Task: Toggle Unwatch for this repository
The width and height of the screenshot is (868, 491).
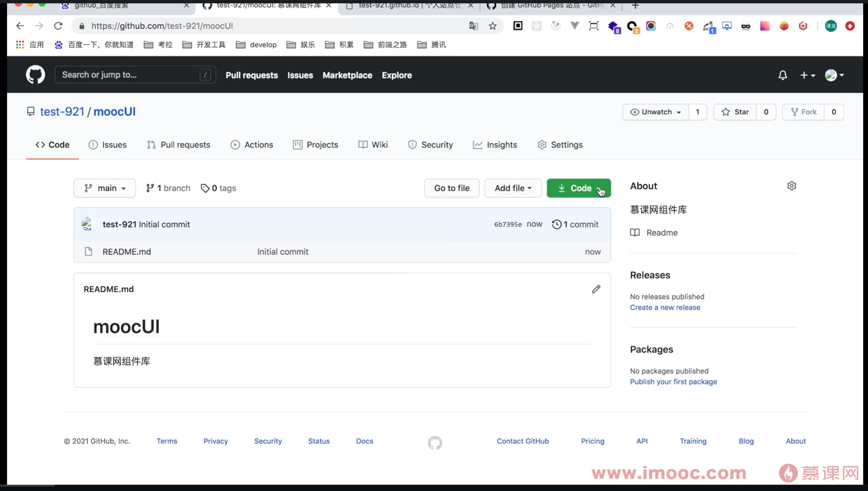Action: coord(655,112)
